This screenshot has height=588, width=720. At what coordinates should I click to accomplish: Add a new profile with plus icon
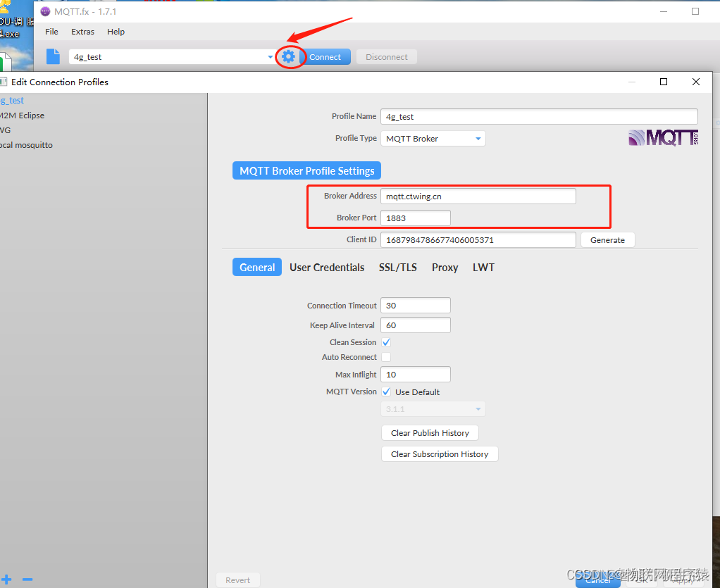tap(6, 579)
